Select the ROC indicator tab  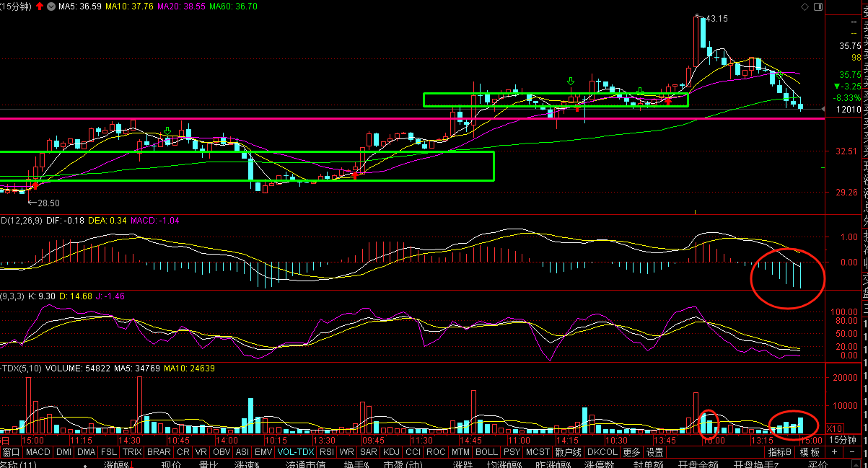(x=436, y=452)
